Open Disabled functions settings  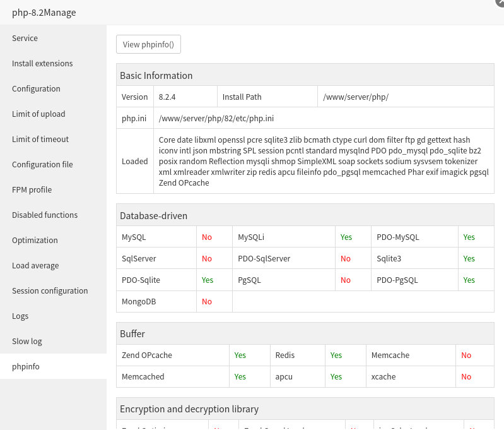click(x=45, y=215)
